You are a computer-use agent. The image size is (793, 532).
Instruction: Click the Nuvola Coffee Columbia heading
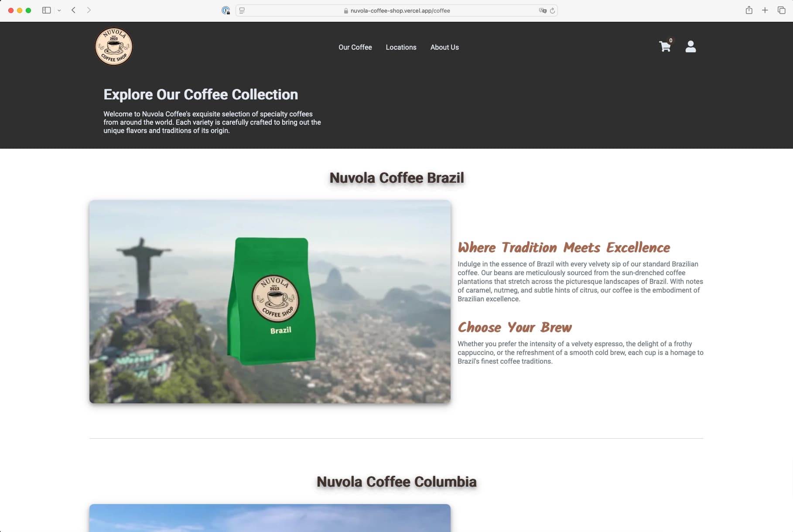396,482
